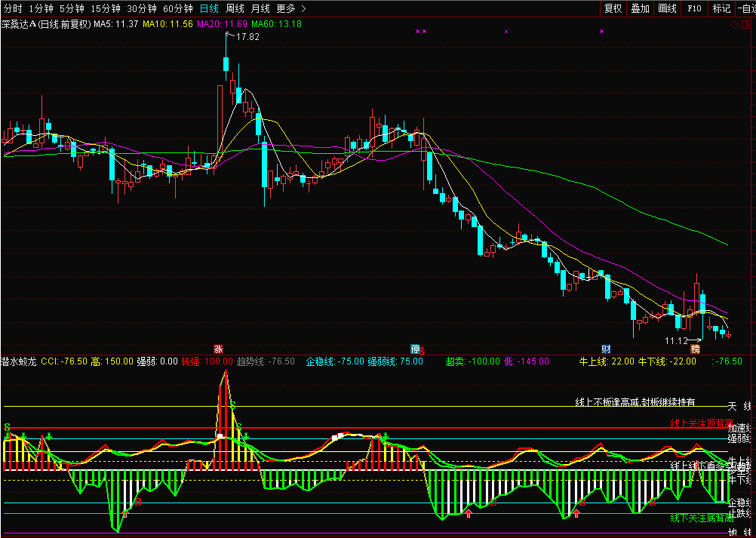Switch to 60分钟 chart period
This screenshot has width=756, height=538.
[178, 8]
